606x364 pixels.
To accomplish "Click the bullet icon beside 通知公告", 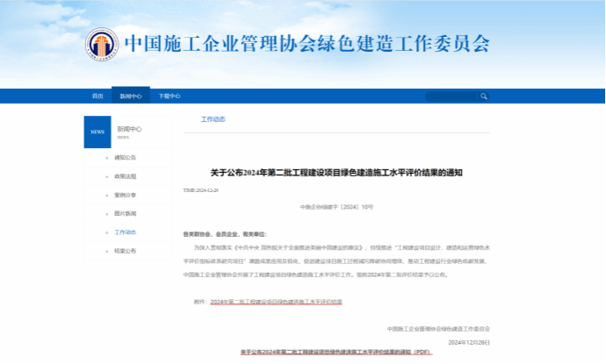I will (x=108, y=158).
